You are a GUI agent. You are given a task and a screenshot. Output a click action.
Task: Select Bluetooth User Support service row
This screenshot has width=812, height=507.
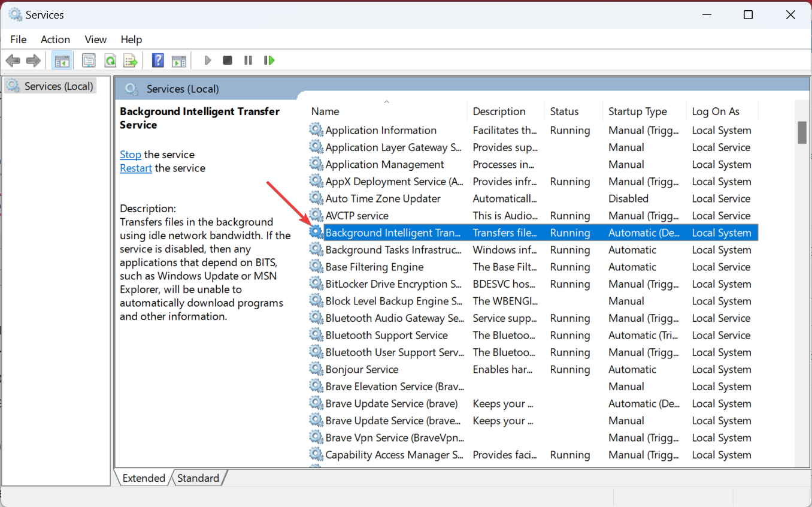(x=534, y=352)
